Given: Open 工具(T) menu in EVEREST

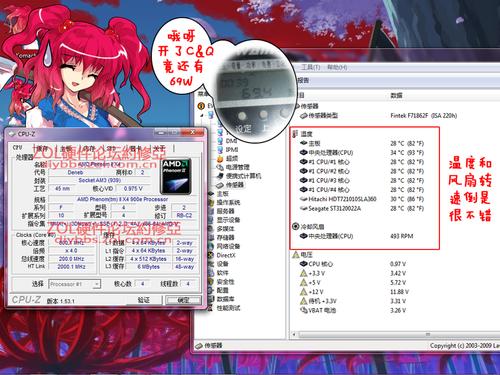Looking at the screenshot, I should (x=311, y=67).
